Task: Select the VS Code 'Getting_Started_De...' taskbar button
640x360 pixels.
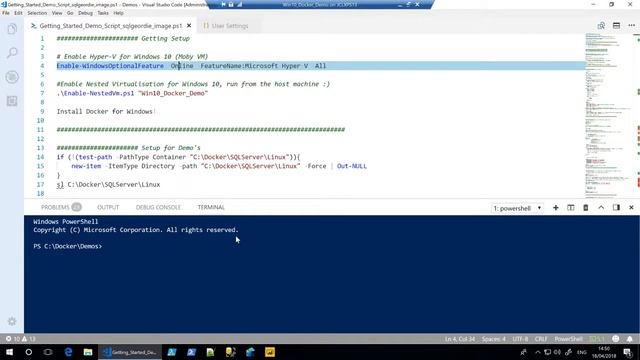Action: pos(130,352)
